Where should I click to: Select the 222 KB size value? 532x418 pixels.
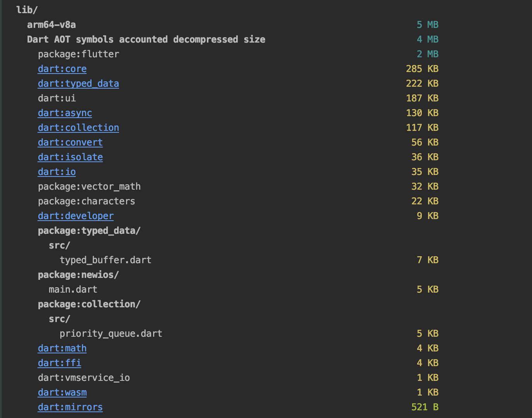tap(422, 84)
